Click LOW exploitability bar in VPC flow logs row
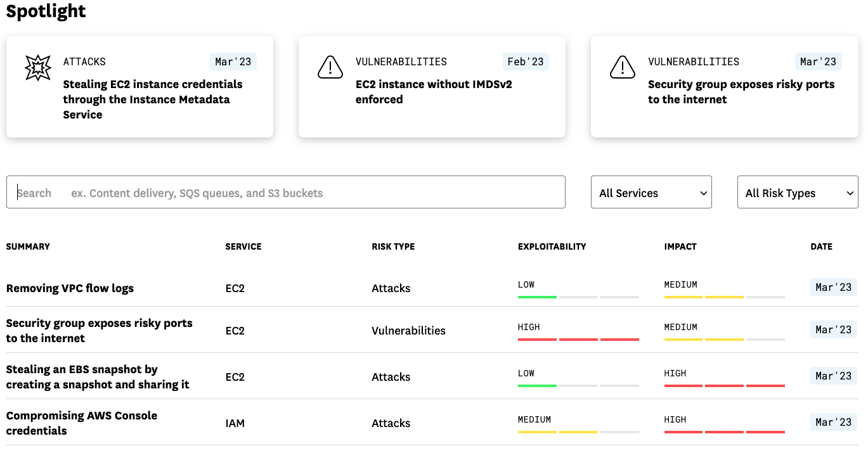The image size is (868, 453). (578, 297)
